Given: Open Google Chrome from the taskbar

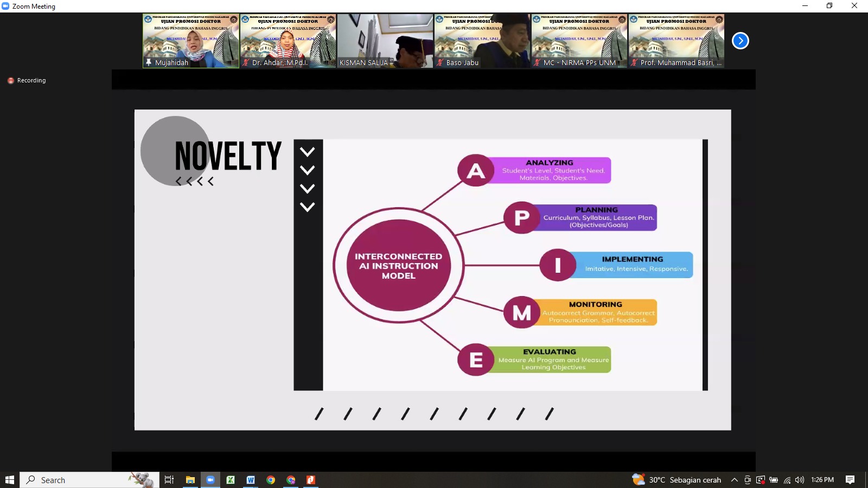Looking at the screenshot, I should [x=271, y=480].
